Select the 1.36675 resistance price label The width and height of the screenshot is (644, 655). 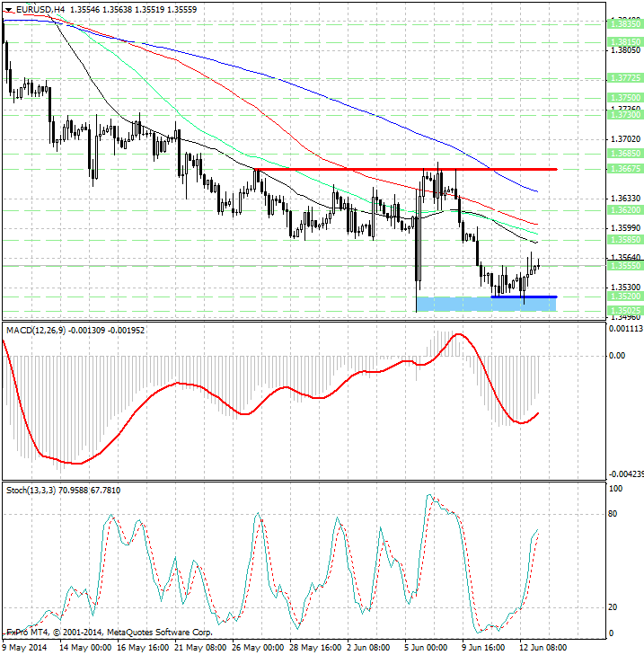[625, 169]
